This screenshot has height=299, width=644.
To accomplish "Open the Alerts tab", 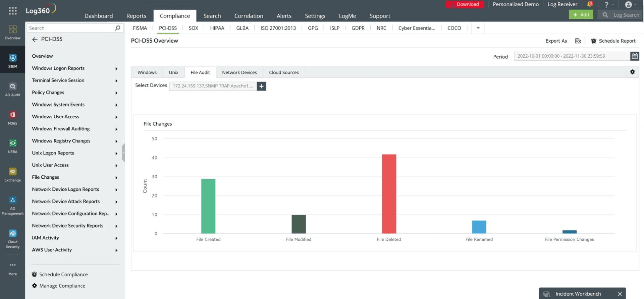I will pyautogui.click(x=284, y=16).
